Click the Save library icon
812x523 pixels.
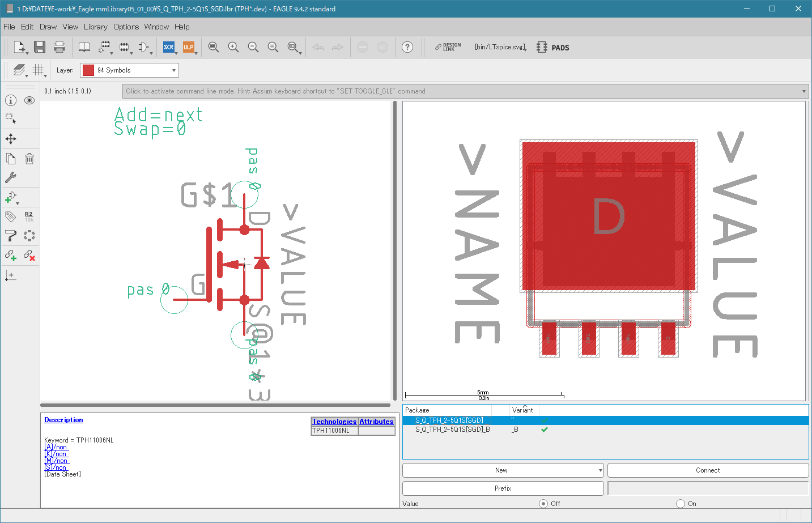[39, 47]
